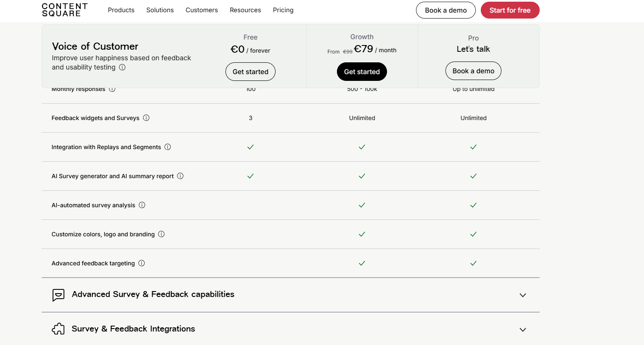
Task: Click the AI-automated survey analysis label
Action: pyautogui.click(x=93, y=205)
